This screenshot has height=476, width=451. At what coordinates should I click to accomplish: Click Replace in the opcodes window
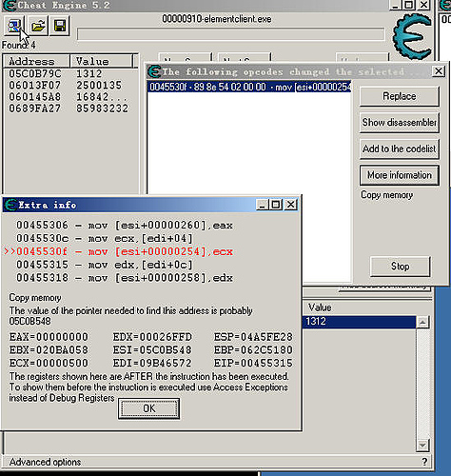[400, 96]
